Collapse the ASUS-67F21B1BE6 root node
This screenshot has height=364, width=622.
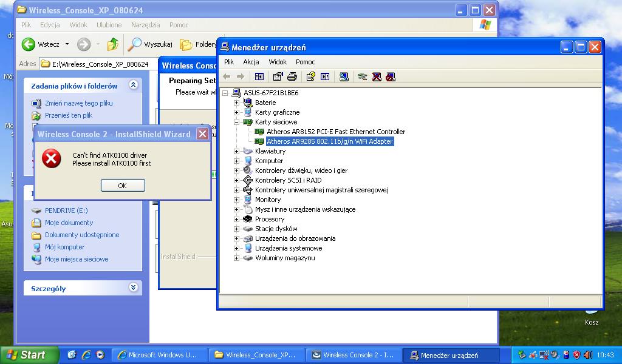coord(225,93)
